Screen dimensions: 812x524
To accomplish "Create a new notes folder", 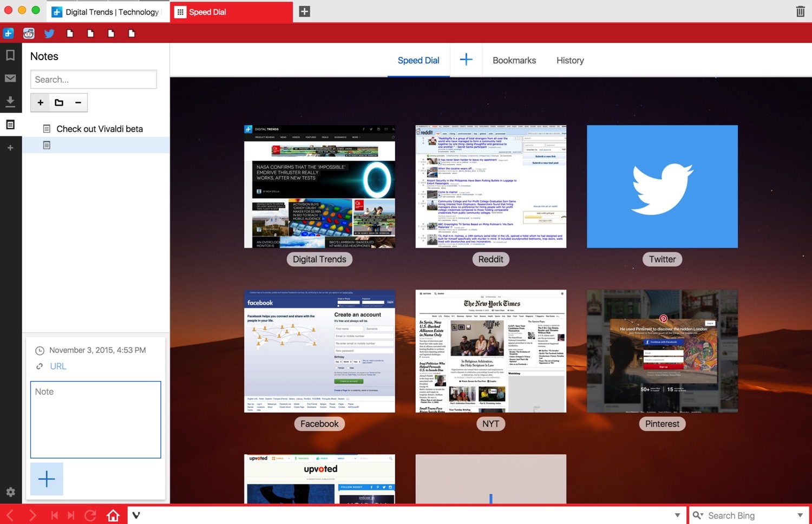I will point(59,102).
